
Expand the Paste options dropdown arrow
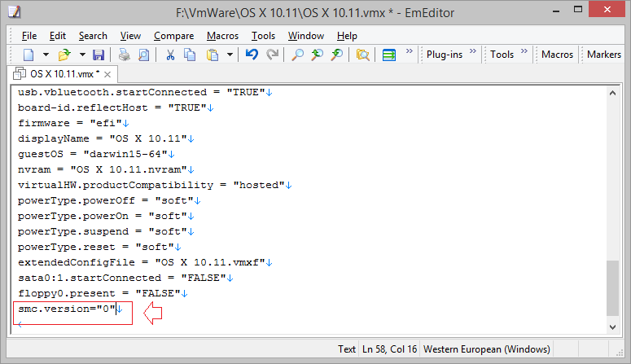click(x=230, y=55)
